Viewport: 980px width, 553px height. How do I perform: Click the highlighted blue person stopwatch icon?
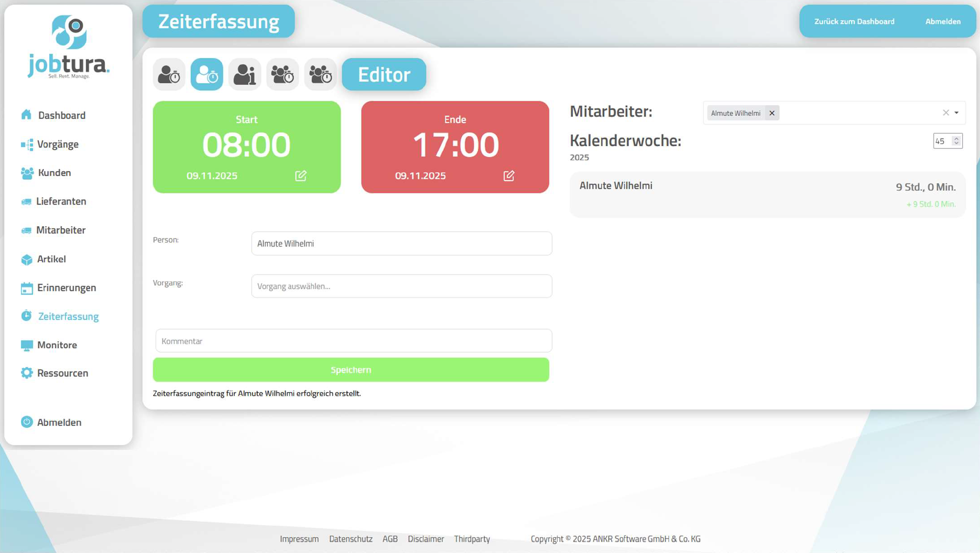(x=207, y=74)
